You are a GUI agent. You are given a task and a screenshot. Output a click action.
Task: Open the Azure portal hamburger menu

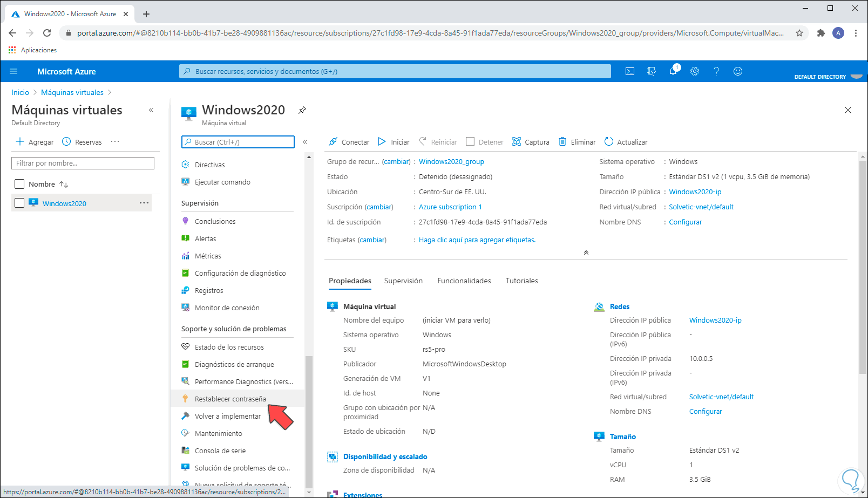(x=14, y=71)
